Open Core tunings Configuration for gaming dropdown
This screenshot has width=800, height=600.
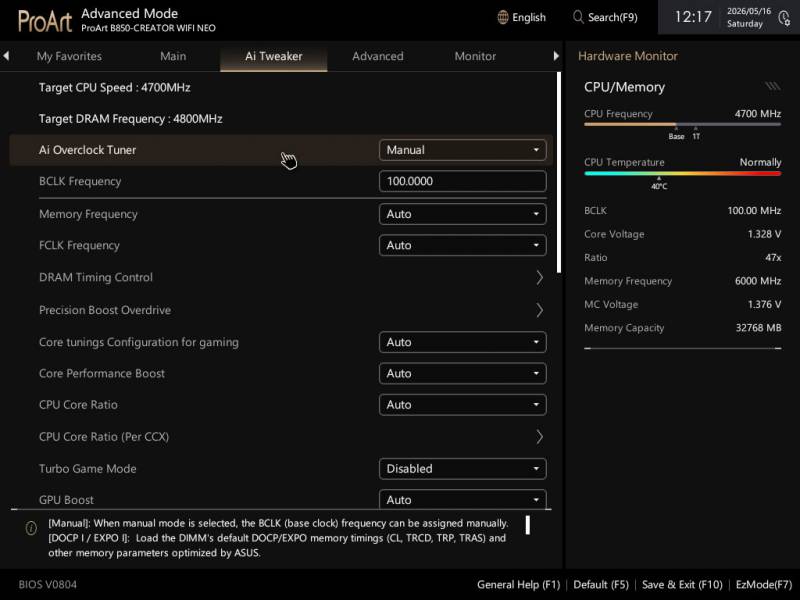[462, 342]
